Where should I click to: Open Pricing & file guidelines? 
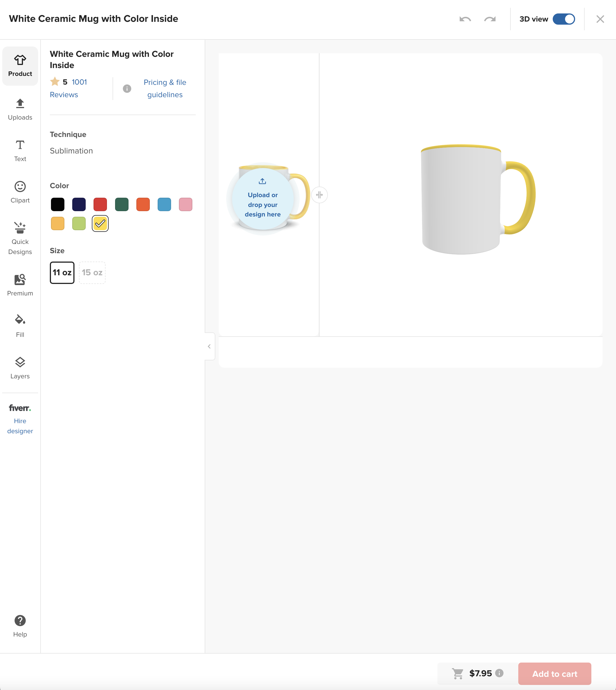[x=165, y=88]
